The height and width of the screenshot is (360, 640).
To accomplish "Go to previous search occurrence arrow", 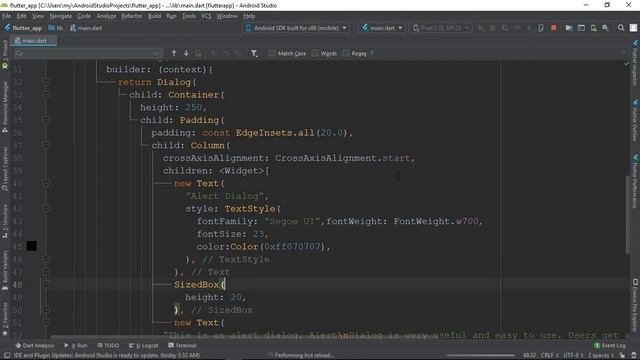I will [174, 53].
